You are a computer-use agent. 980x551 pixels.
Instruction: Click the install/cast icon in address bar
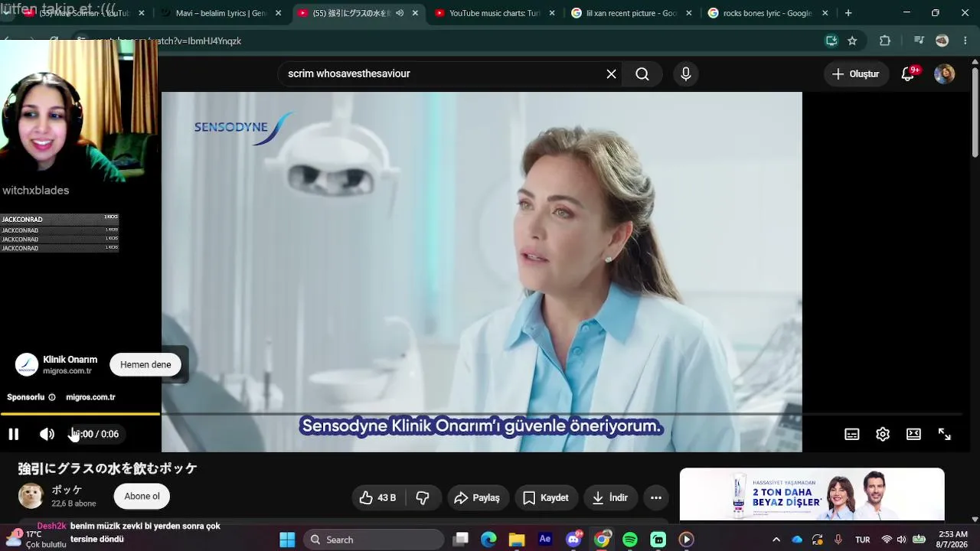click(x=831, y=41)
